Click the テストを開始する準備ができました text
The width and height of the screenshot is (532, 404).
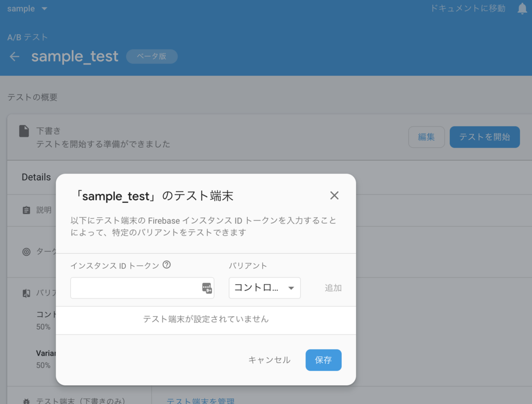(103, 145)
